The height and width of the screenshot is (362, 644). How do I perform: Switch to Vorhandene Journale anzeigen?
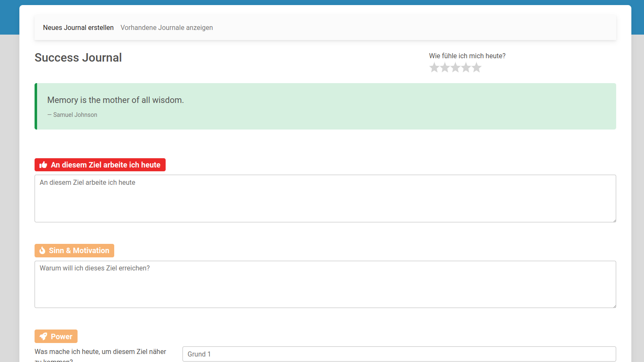pyautogui.click(x=166, y=28)
